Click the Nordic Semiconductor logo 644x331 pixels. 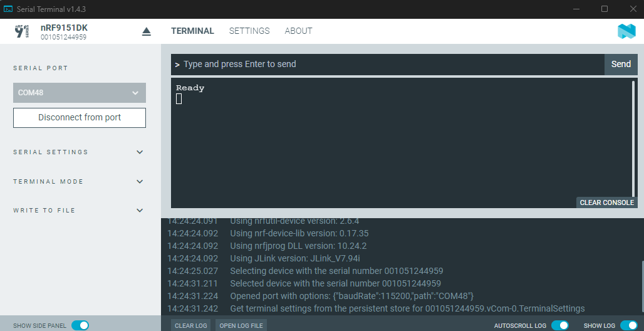[626, 31]
